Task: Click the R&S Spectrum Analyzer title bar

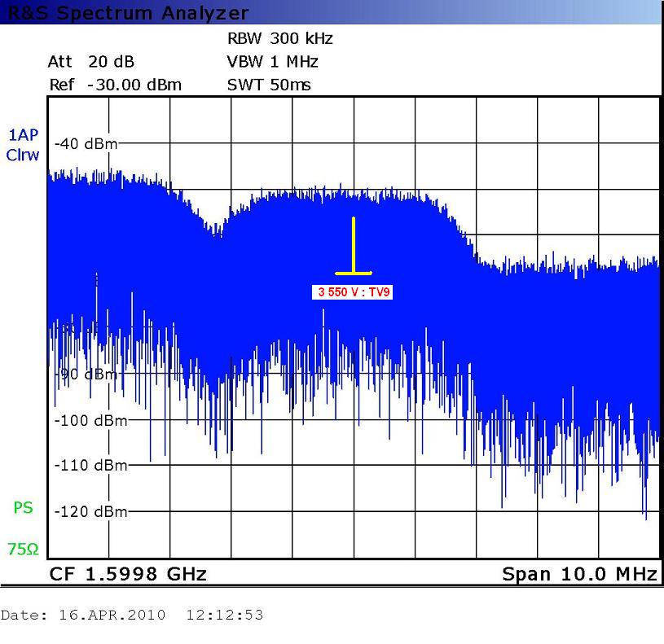Action: click(x=125, y=12)
